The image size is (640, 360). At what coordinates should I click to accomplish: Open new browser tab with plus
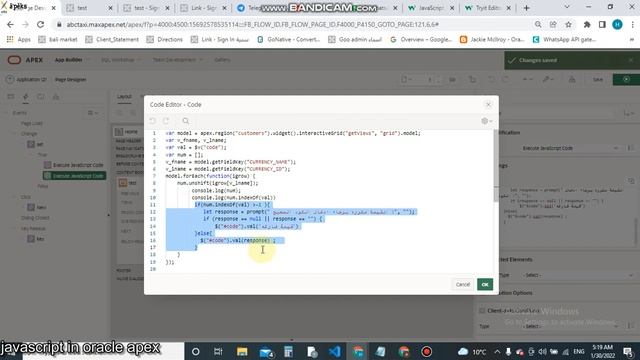coord(527,8)
